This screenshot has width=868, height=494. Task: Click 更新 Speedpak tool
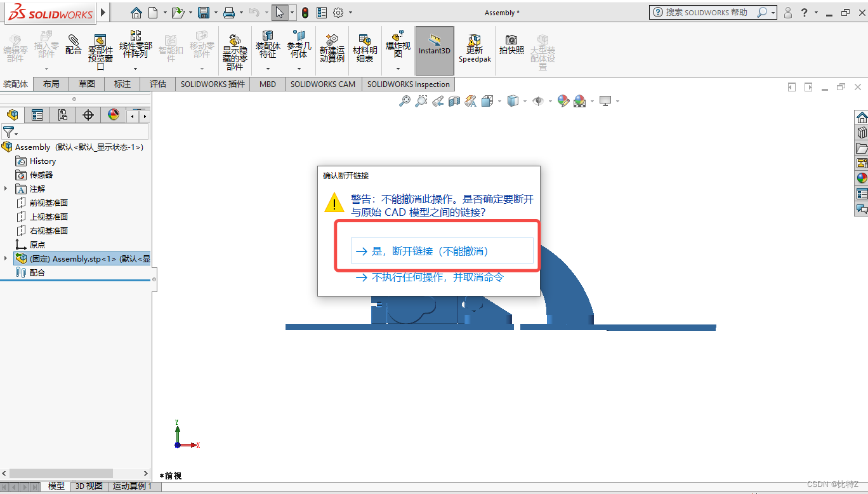pyautogui.click(x=475, y=48)
